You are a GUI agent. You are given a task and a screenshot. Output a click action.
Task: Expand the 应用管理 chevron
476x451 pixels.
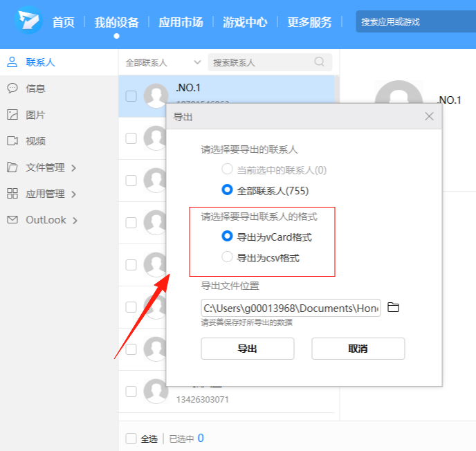(73, 194)
